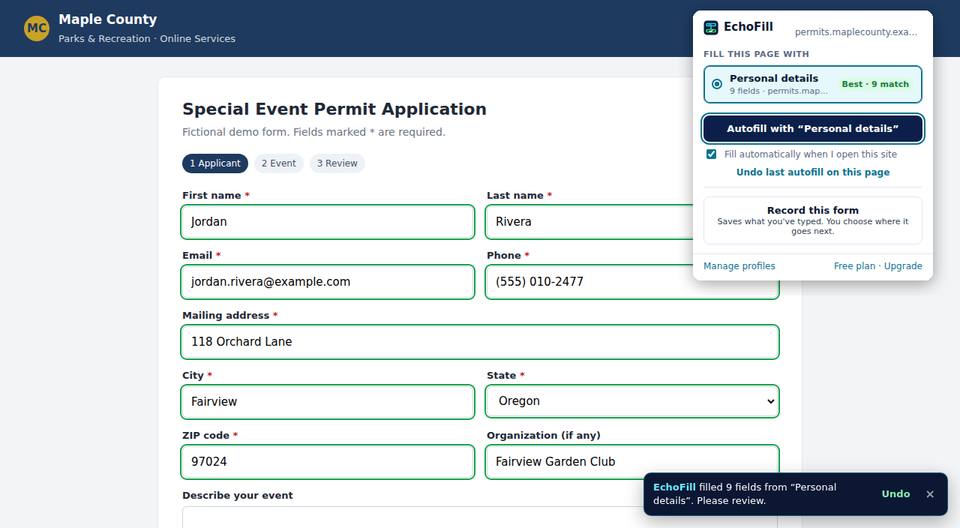The height and width of the screenshot is (528, 960).
Task: Click the "Fictional demo form" note text
Action: click(313, 132)
